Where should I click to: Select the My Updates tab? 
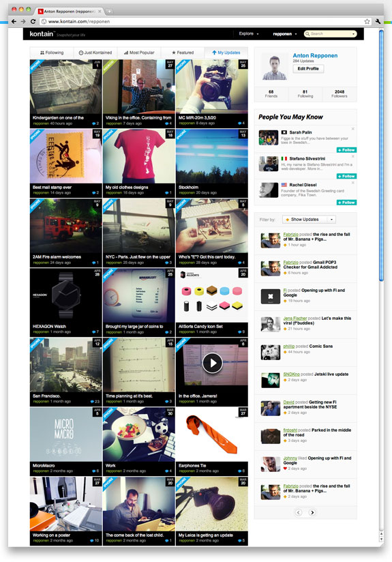226,53
